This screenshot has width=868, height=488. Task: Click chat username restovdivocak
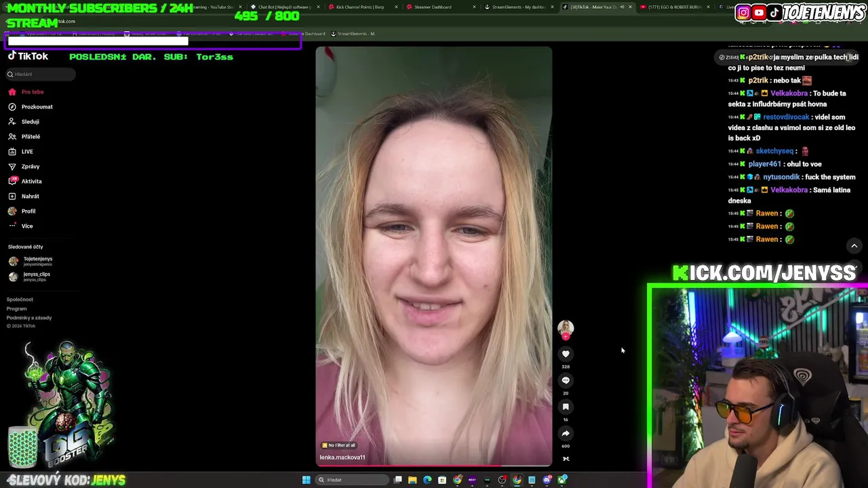point(786,117)
